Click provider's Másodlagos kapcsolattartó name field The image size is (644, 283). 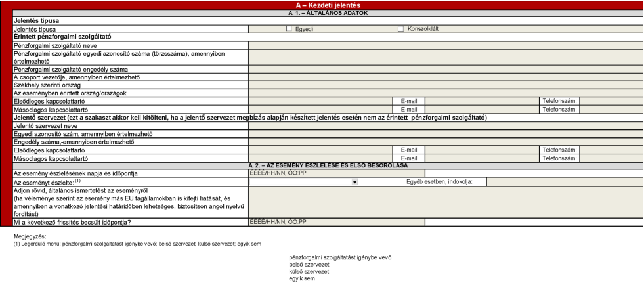point(321,109)
